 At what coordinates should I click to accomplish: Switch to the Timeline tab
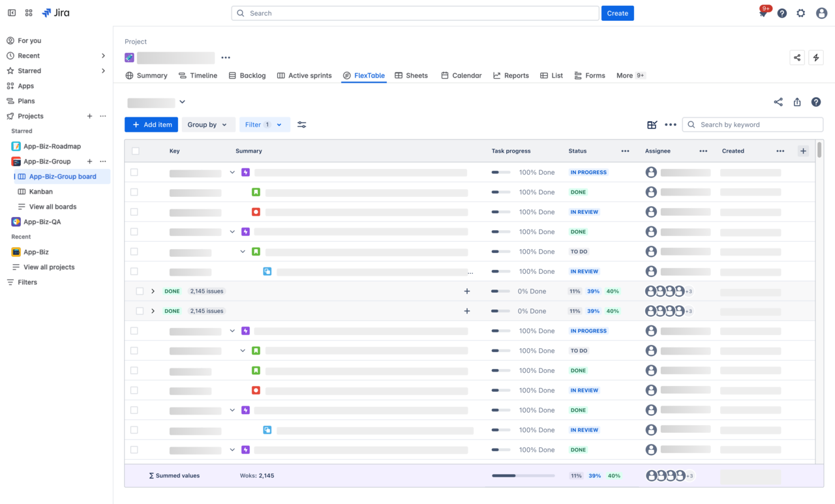click(198, 76)
